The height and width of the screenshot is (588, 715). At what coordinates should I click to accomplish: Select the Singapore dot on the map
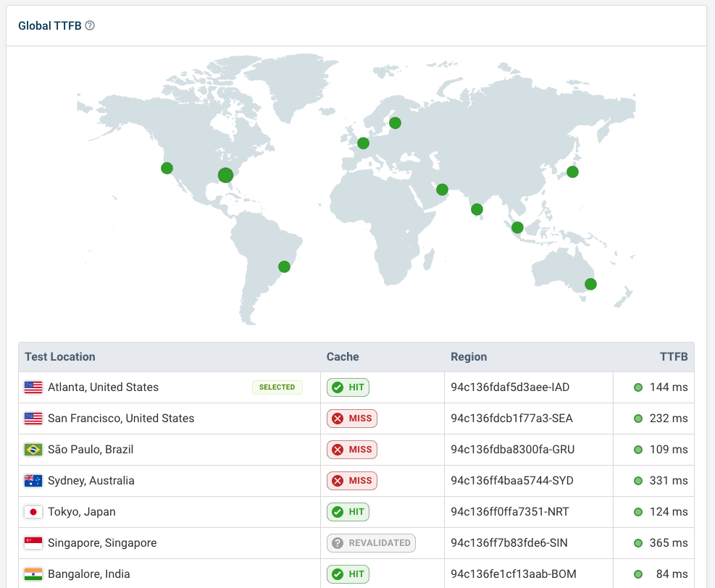tap(517, 227)
